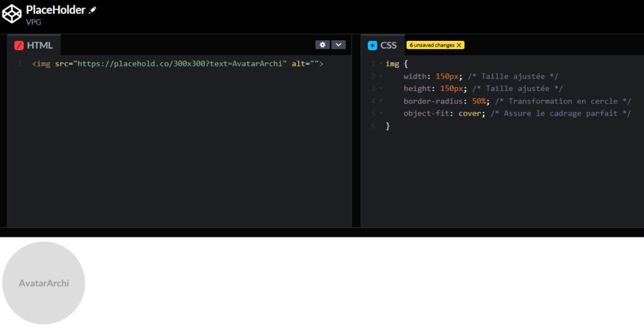Click the AvatarArchi circular preview image

[43, 283]
